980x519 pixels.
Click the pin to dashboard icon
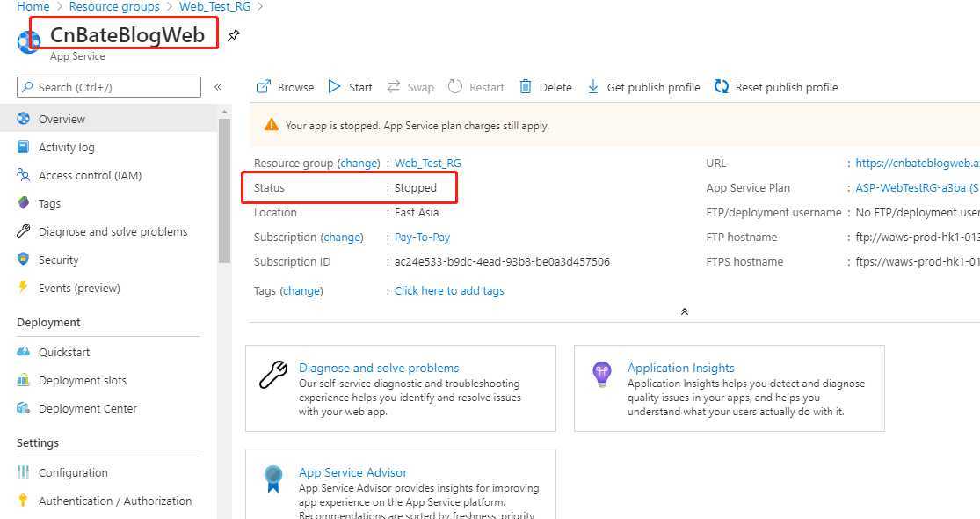click(x=233, y=36)
